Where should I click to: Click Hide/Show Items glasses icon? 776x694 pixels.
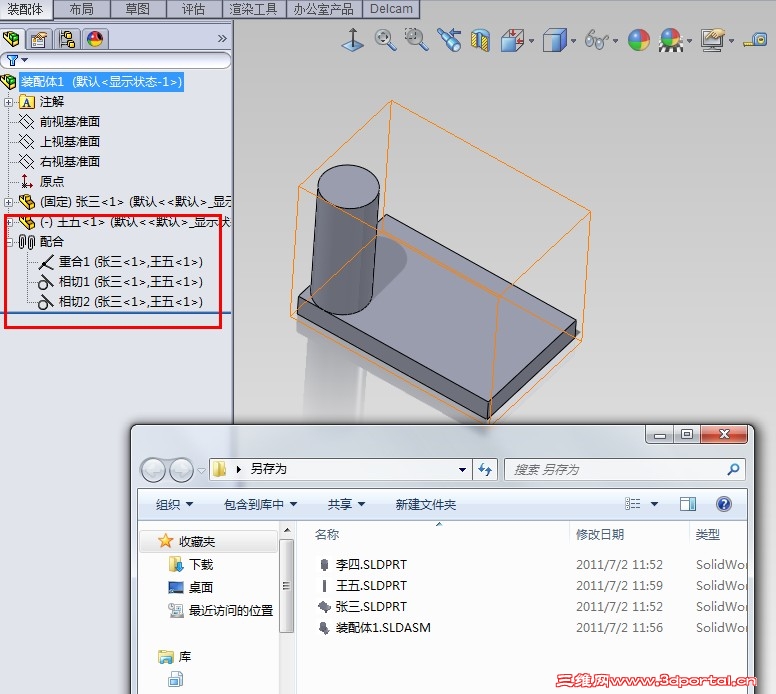(x=596, y=40)
